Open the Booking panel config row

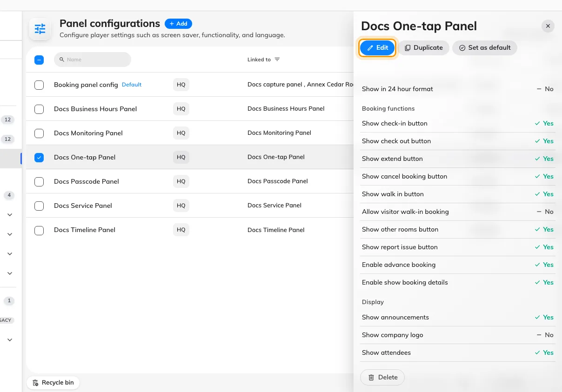click(190, 85)
